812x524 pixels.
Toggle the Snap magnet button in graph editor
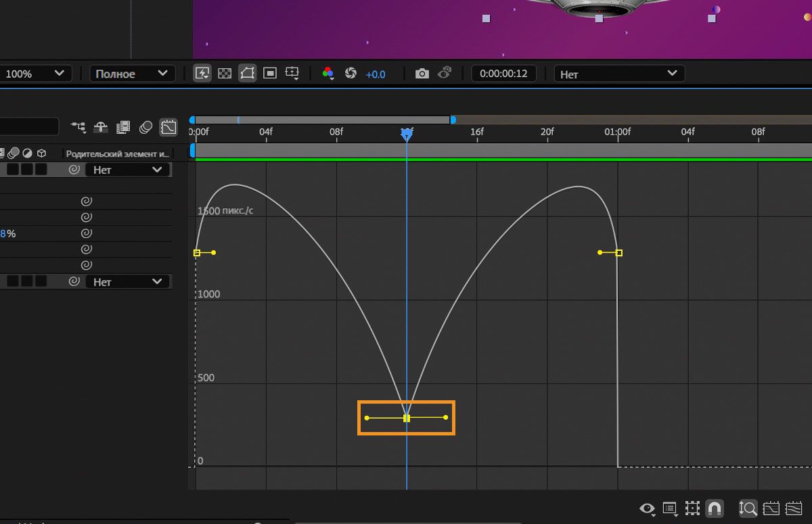click(x=714, y=508)
